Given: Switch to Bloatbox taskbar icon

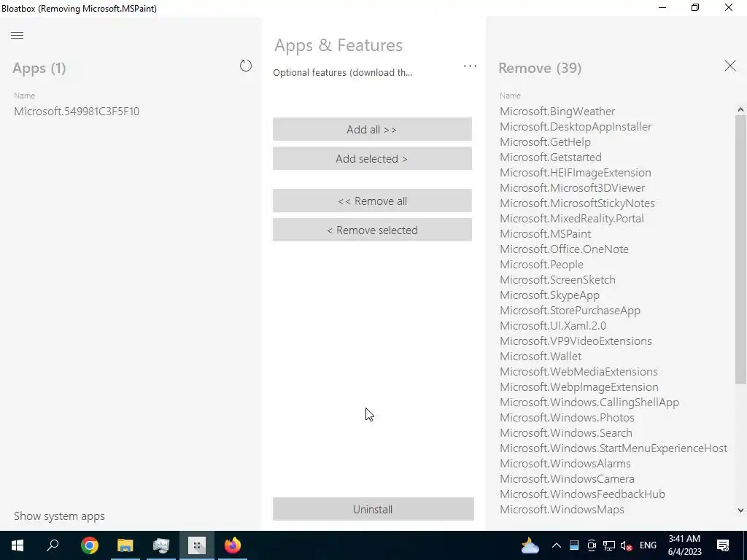Looking at the screenshot, I should [x=197, y=545].
